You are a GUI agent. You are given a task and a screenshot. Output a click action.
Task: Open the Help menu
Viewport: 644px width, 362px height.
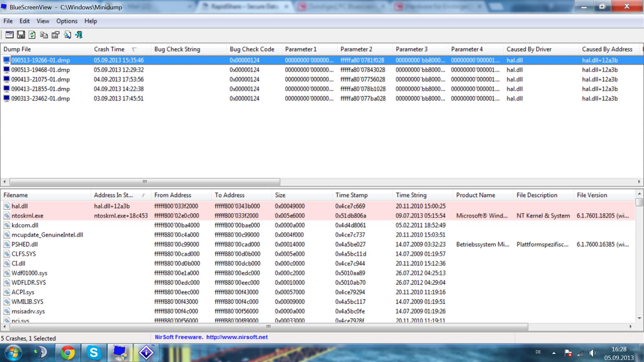[91, 21]
